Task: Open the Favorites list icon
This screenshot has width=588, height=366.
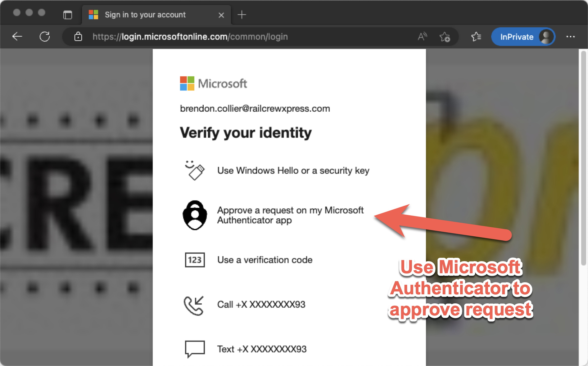Action: 476,37
